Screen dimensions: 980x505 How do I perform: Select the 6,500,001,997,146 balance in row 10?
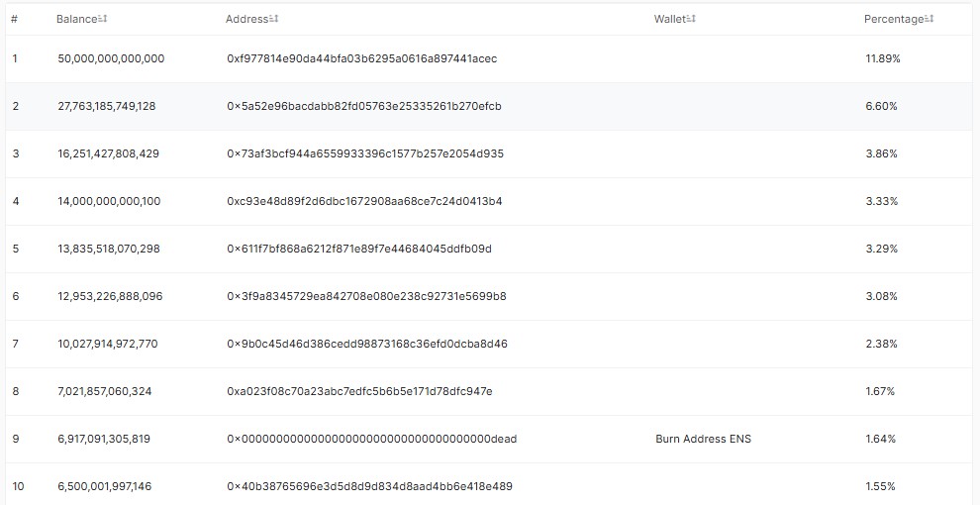[104, 486]
